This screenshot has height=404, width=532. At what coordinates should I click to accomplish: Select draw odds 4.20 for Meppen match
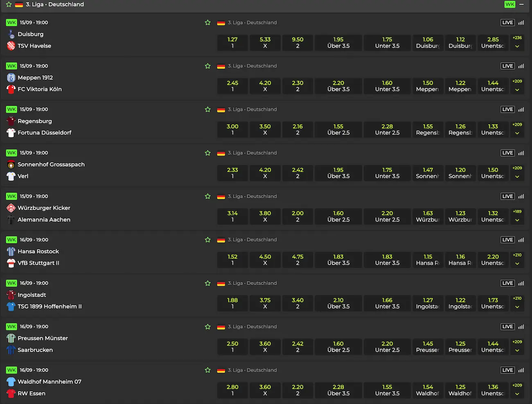[x=265, y=86]
